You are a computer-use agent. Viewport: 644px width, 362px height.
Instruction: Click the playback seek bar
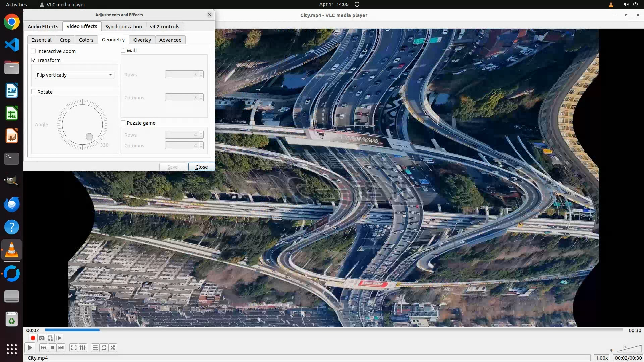pyautogui.click(x=334, y=330)
